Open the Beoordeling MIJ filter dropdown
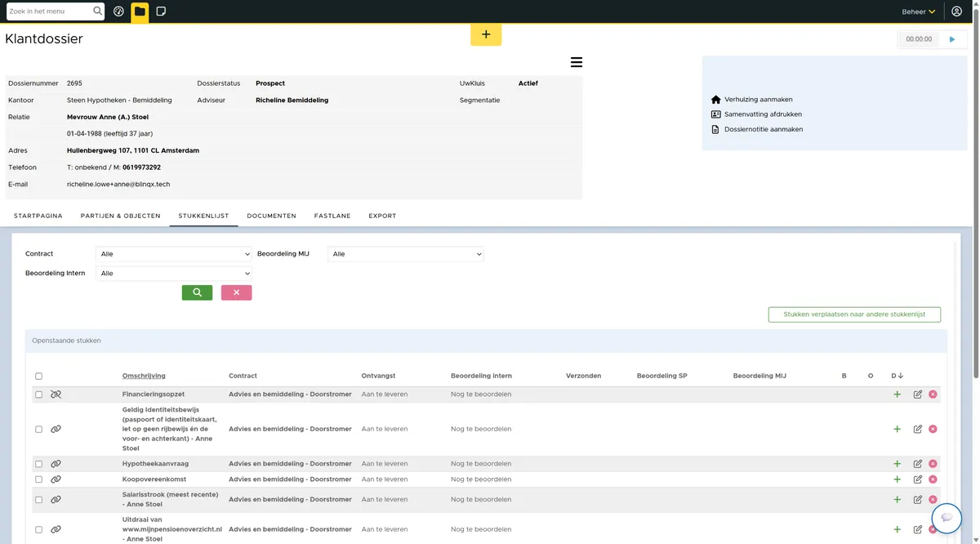The width and height of the screenshot is (980, 544). coord(405,254)
